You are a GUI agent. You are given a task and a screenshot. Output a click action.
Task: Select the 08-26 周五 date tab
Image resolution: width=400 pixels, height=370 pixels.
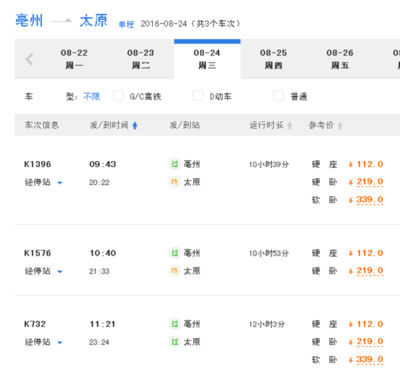tap(340, 59)
